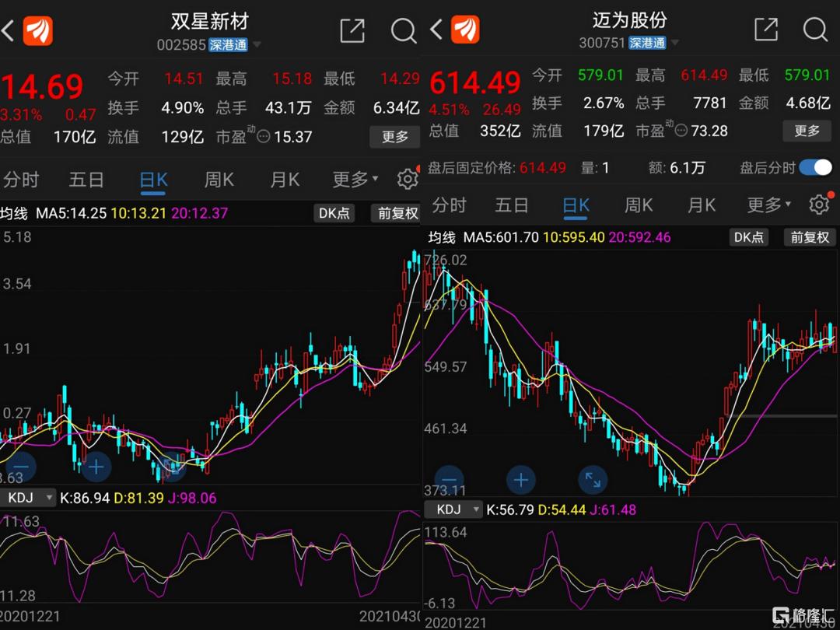Switch 迈为股份 chart to 月K tab
Screen dimensions: 840x630
coord(702,205)
